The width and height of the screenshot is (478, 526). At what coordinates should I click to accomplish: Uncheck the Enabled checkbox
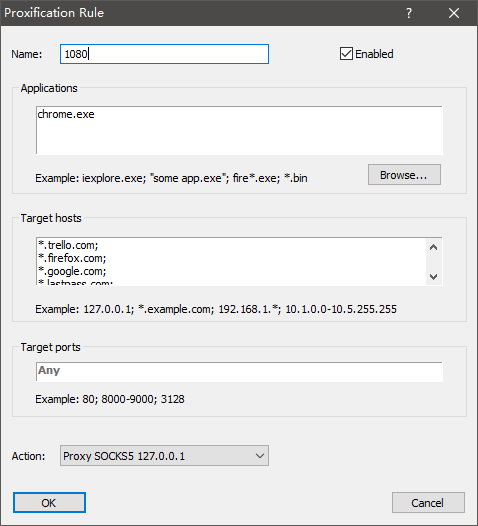click(x=346, y=54)
